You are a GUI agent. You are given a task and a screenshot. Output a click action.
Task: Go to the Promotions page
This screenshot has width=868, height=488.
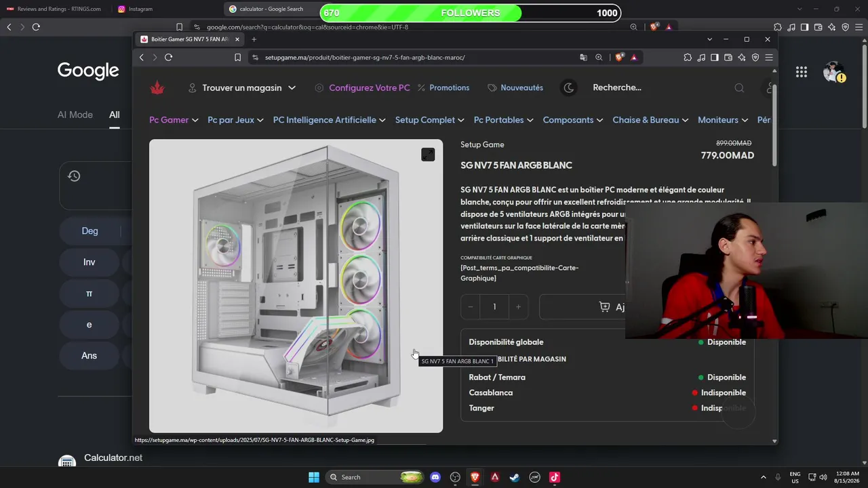click(x=443, y=87)
